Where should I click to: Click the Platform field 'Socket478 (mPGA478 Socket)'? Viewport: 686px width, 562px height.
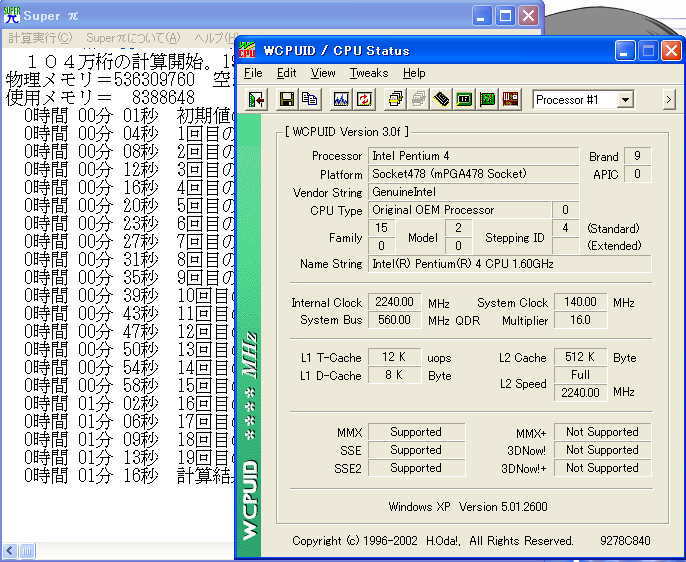tap(473, 174)
